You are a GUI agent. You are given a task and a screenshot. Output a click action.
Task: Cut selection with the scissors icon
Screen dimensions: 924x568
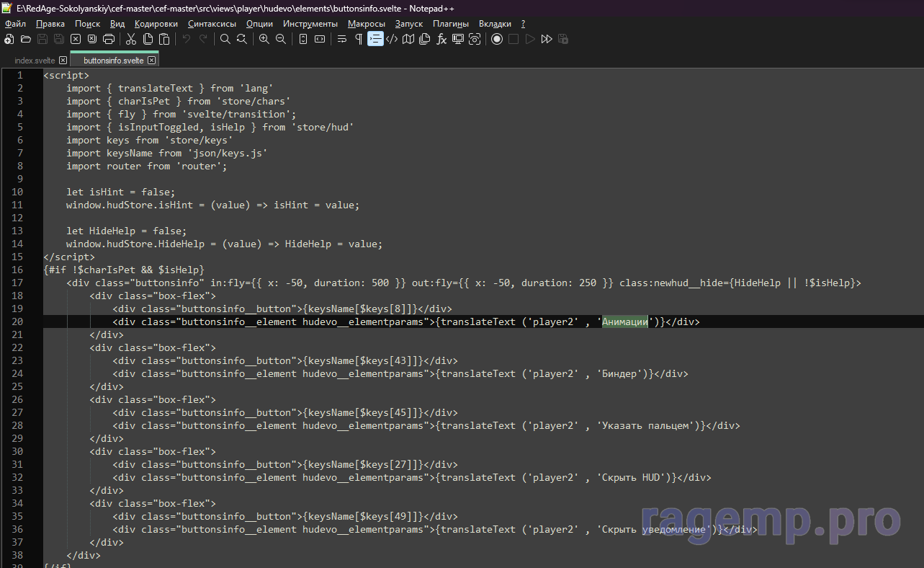click(131, 39)
